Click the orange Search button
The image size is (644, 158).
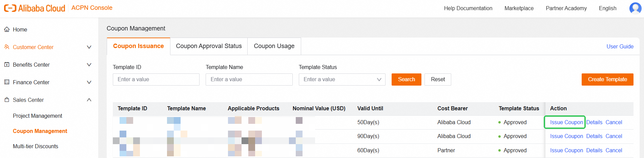[x=406, y=80]
